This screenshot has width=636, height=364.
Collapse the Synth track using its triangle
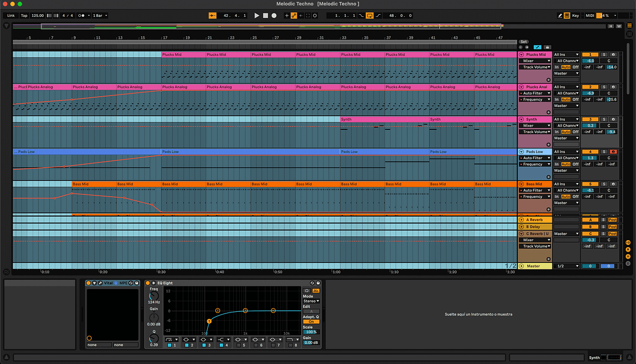(521, 120)
